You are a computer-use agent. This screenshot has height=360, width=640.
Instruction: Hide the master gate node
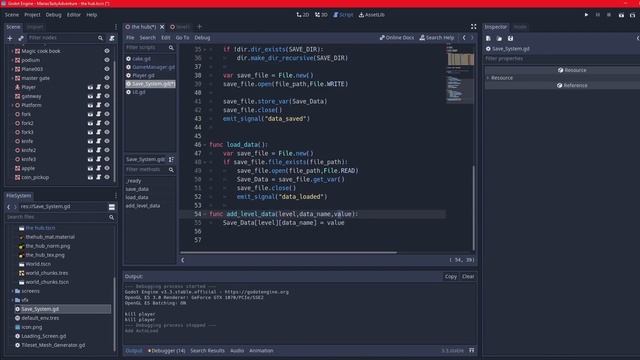click(x=107, y=78)
